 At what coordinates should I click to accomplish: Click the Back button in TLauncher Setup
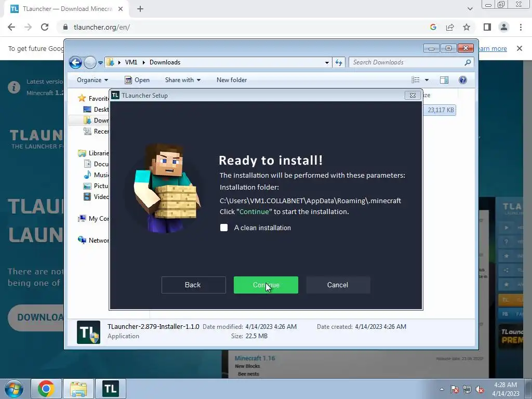point(193,285)
